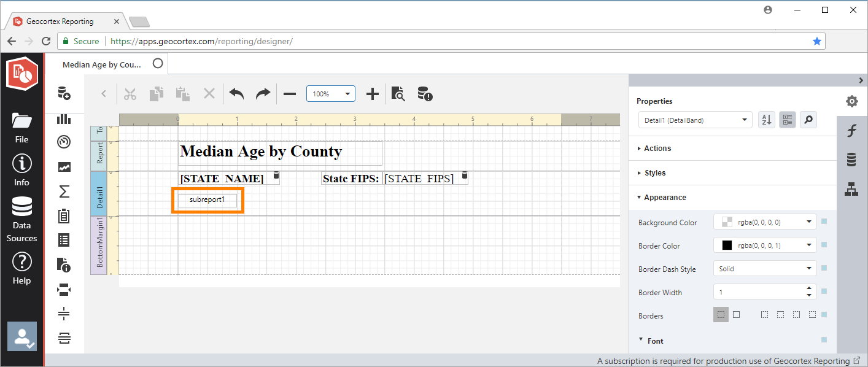Select the Chart tool in the toolbox

coord(64,119)
